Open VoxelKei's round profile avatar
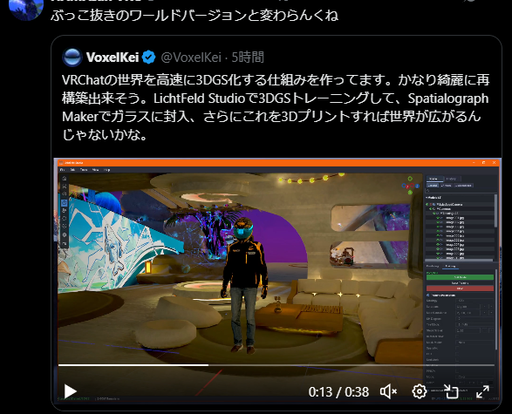 click(x=72, y=57)
